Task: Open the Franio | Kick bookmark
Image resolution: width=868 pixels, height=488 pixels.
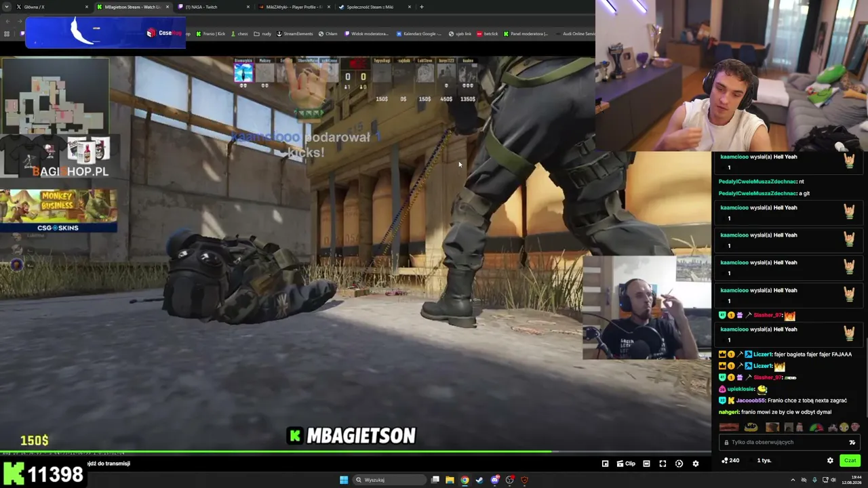Action: pyautogui.click(x=210, y=34)
